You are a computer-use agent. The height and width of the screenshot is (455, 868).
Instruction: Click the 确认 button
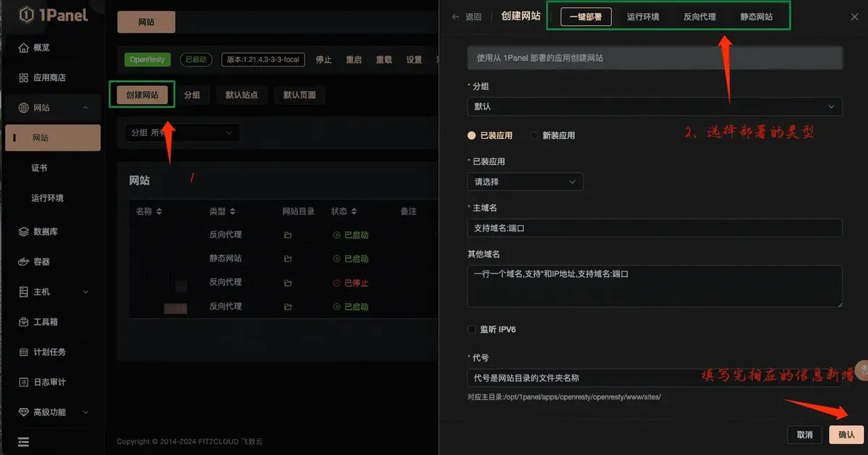846,435
